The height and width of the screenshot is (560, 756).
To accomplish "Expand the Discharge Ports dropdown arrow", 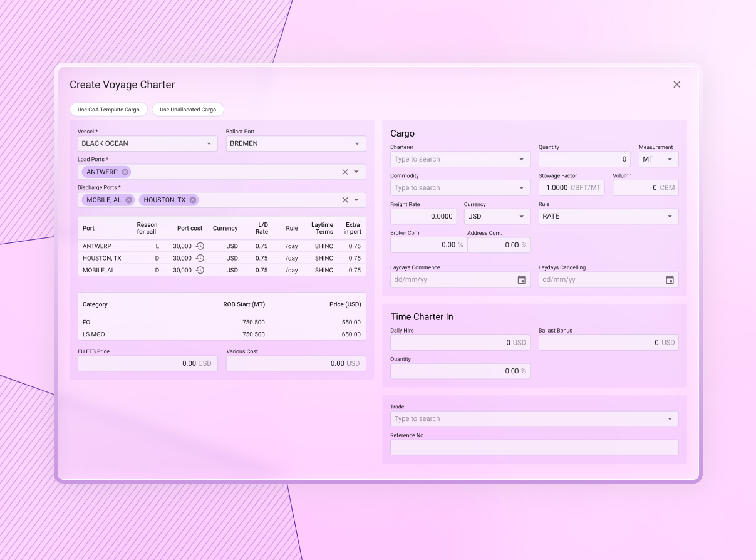I will click(x=356, y=200).
